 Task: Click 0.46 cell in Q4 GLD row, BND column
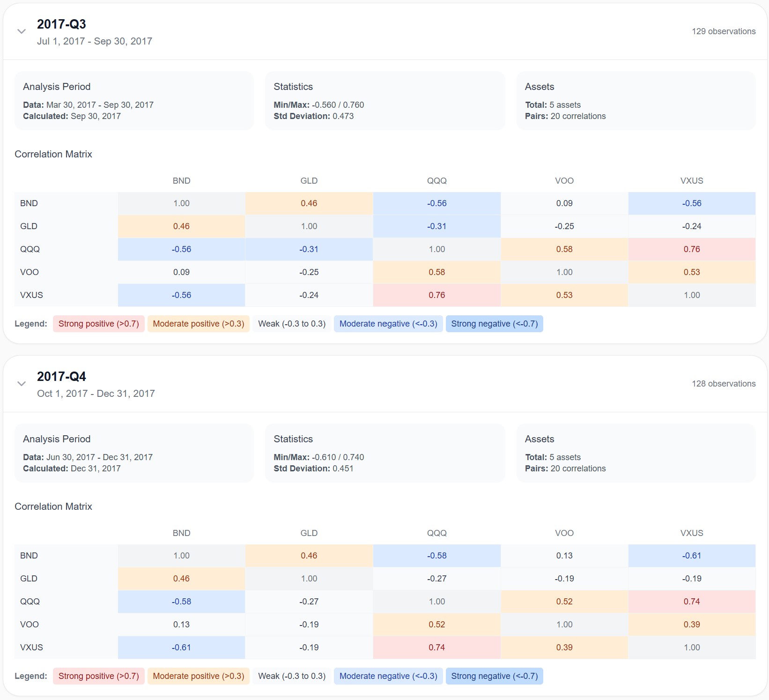coord(181,579)
